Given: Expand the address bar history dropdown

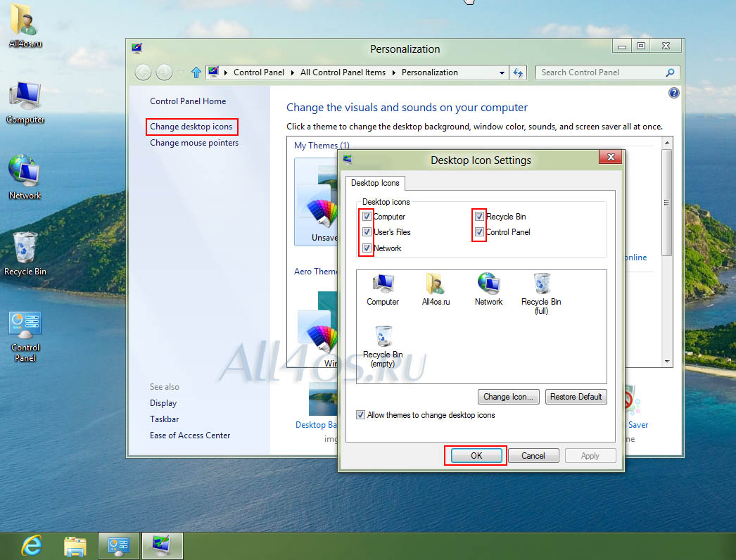Looking at the screenshot, I should [x=502, y=72].
